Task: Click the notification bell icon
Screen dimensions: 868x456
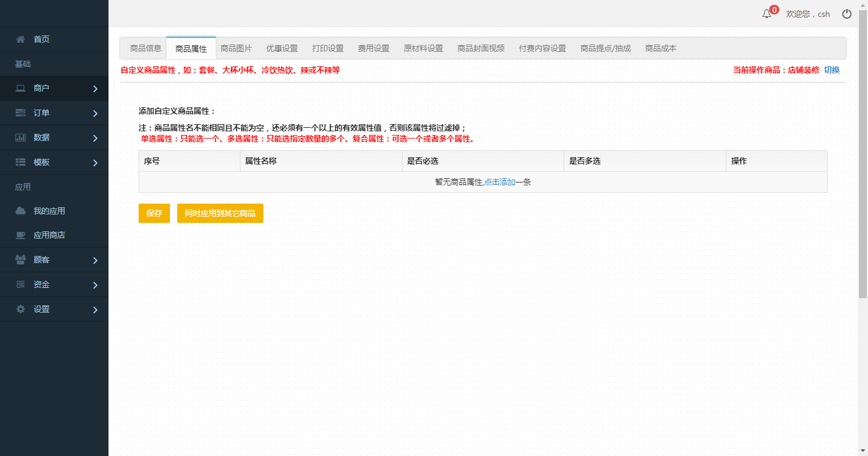Action: coord(767,14)
